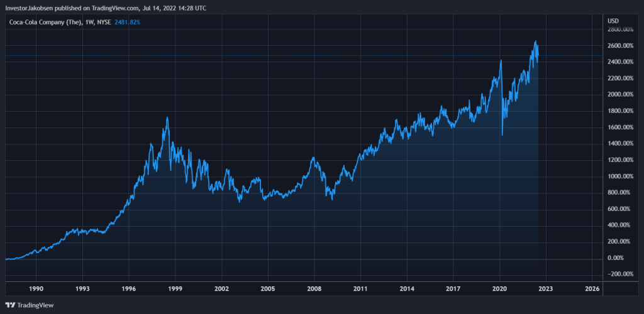644x314 pixels.
Task: Click the 1W interval label
Action: pyautogui.click(x=89, y=22)
